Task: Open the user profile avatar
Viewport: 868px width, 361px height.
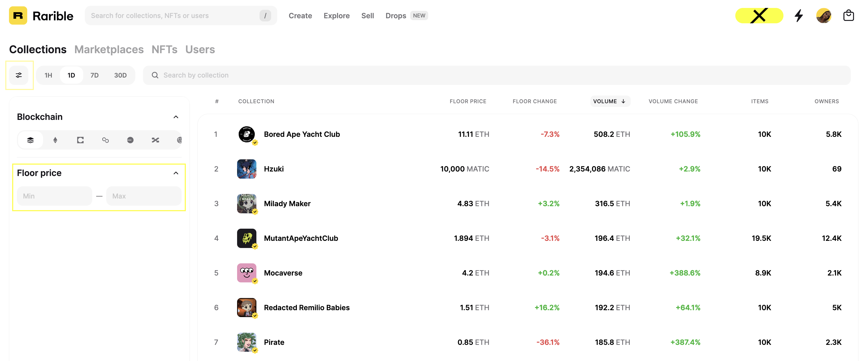Action: 824,16
